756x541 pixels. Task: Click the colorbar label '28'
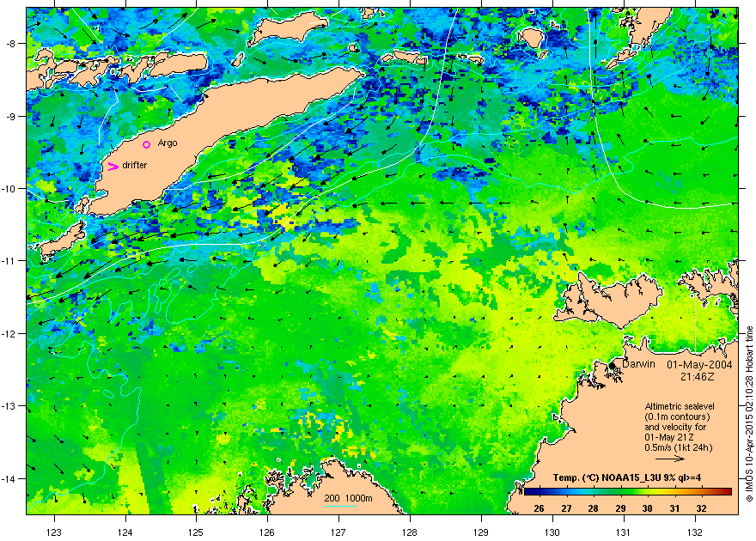[593, 508]
